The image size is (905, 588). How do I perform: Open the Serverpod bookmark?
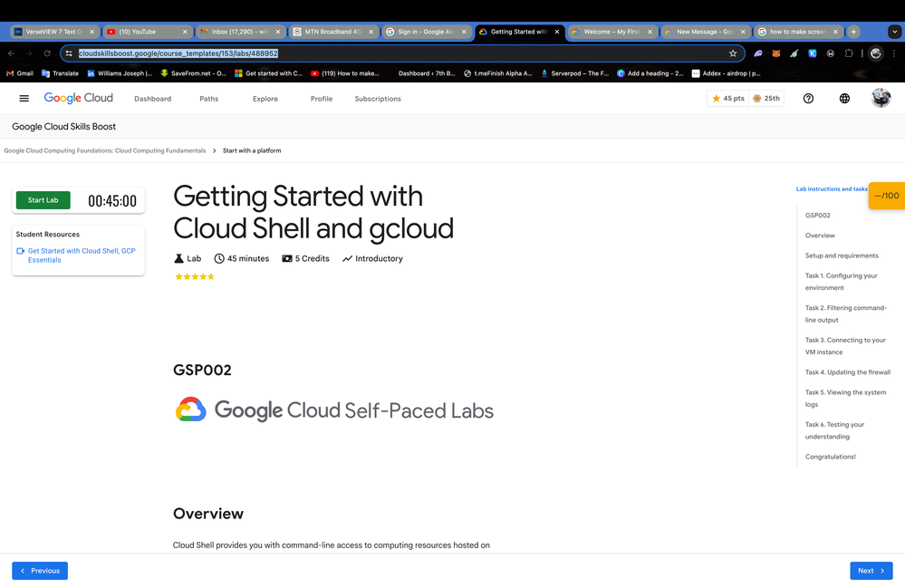(575, 73)
